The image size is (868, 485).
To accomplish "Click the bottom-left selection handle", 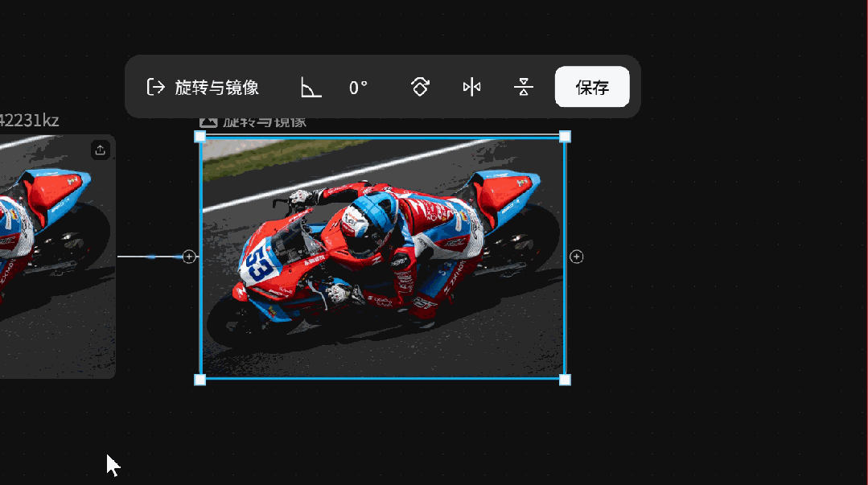I will coord(200,380).
